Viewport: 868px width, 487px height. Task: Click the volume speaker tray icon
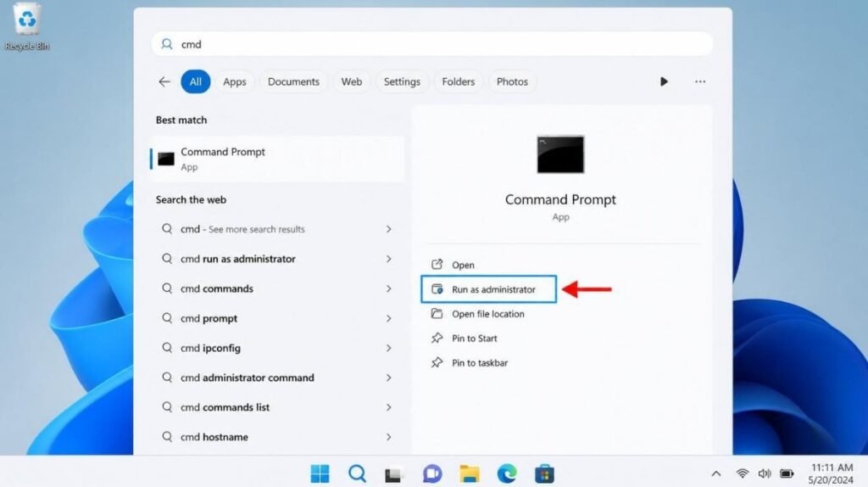[765, 473]
